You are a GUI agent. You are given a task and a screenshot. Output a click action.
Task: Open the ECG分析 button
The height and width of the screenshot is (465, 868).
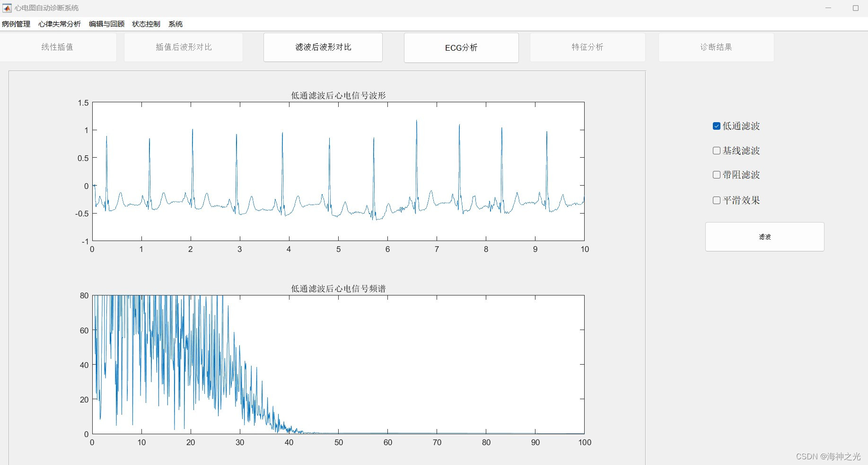pyautogui.click(x=461, y=47)
